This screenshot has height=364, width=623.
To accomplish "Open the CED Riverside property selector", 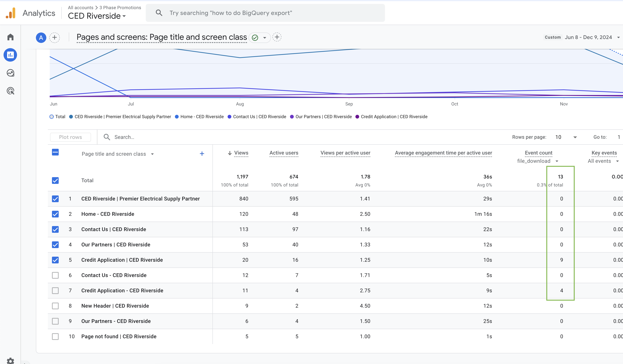I will point(97,16).
